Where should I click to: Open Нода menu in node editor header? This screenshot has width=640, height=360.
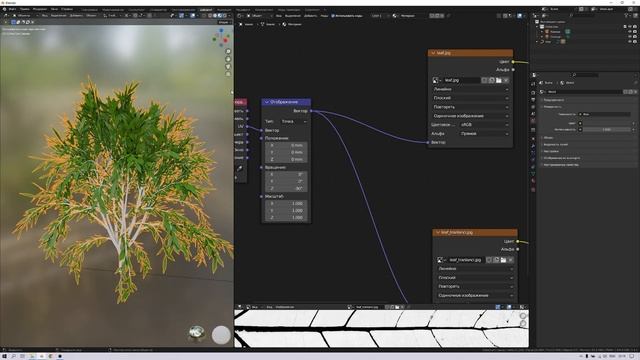[324, 16]
